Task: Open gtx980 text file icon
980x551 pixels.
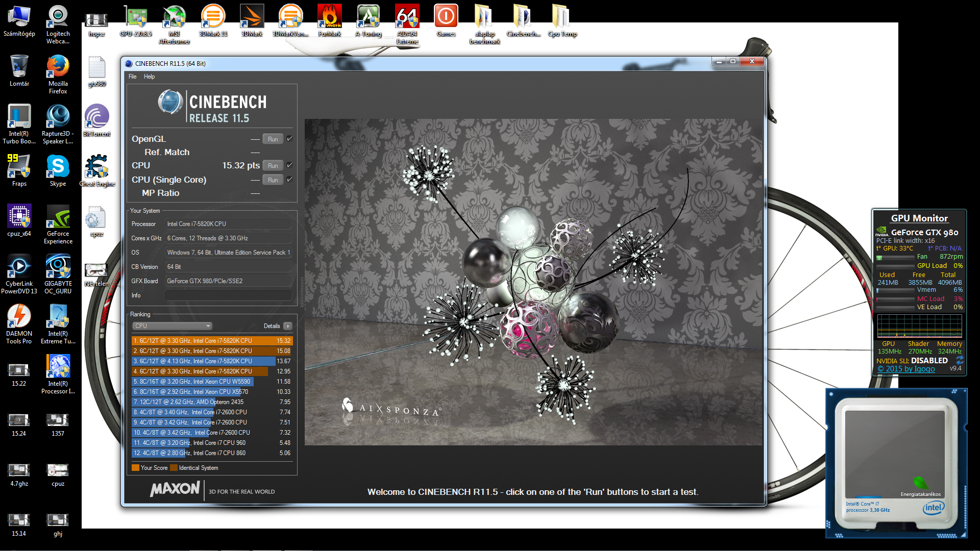Action: pyautogui.click(x=96, y=71)
